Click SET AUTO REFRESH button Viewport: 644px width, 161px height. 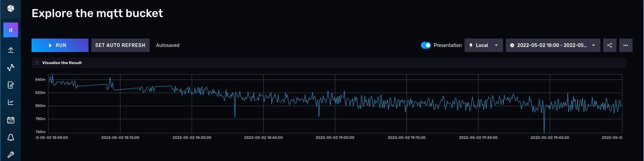click(x=120, y=45)
